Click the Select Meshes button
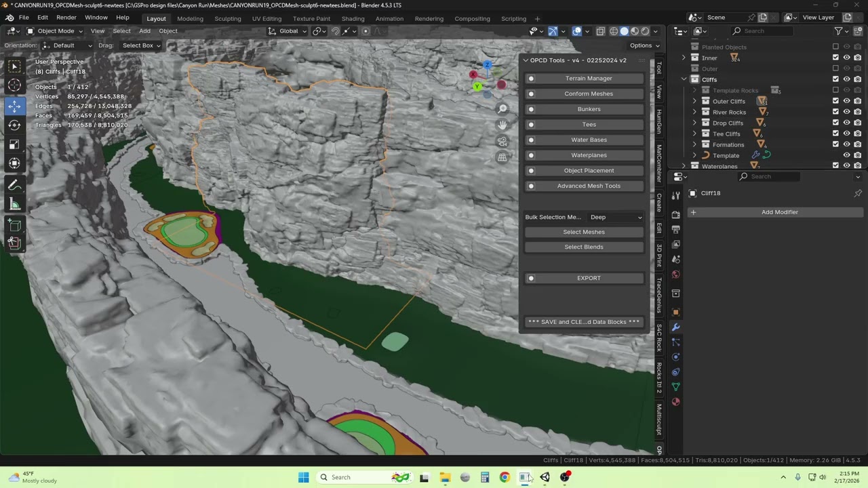Image resolution: width=868 pixels, height=488 pixels. click(x=584, y=232)
